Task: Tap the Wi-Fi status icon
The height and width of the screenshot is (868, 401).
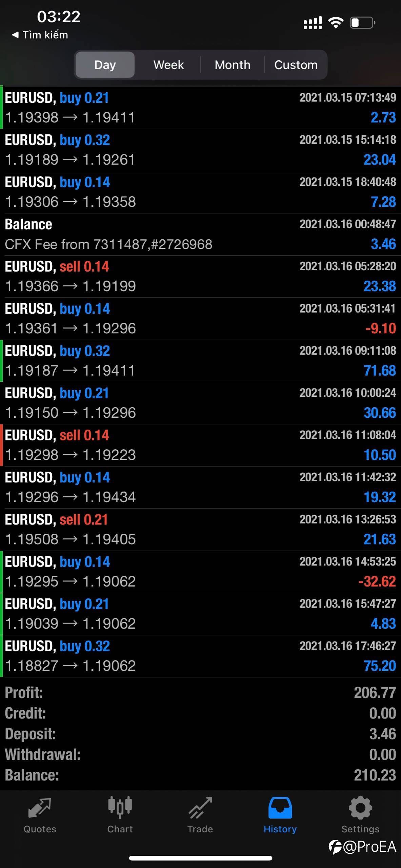Action: coord(336,23)
